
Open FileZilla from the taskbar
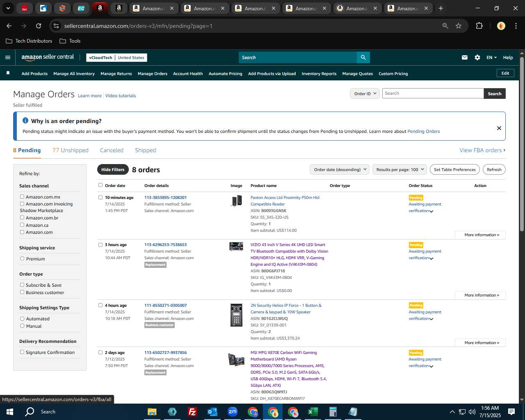192,412
